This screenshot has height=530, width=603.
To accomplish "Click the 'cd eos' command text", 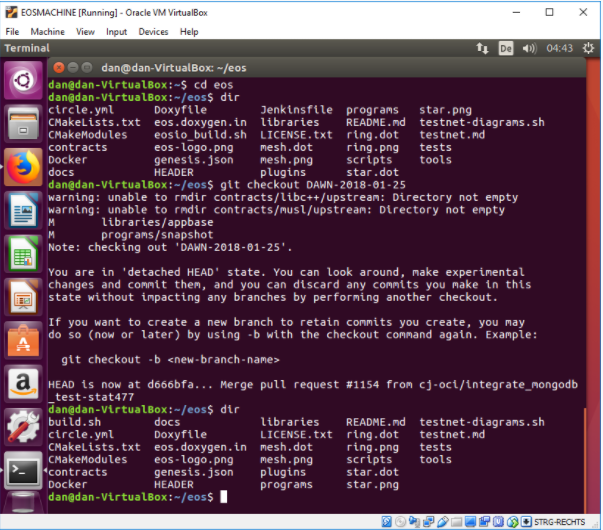I will [213, 85].
